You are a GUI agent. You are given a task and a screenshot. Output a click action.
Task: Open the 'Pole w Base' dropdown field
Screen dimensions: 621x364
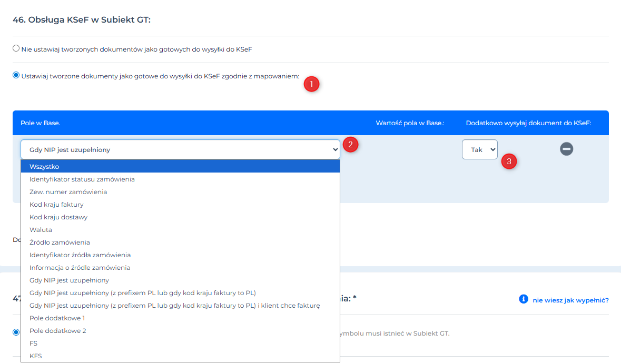[180, 149]
